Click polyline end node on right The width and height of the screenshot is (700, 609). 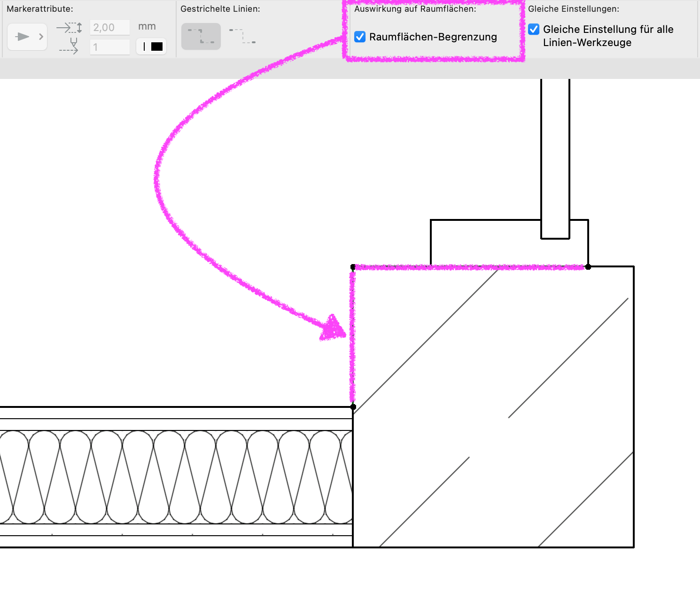[588, 267]
